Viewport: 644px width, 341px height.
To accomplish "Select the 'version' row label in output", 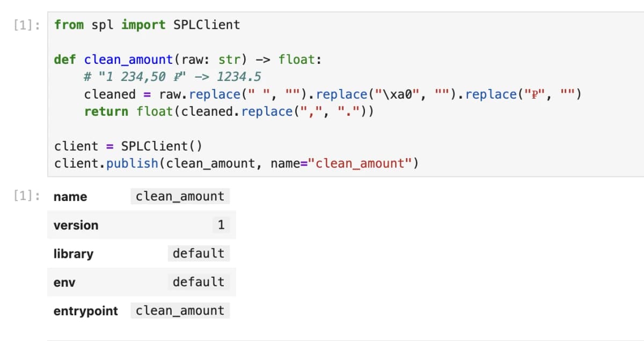I will click(x=76, y=225).
